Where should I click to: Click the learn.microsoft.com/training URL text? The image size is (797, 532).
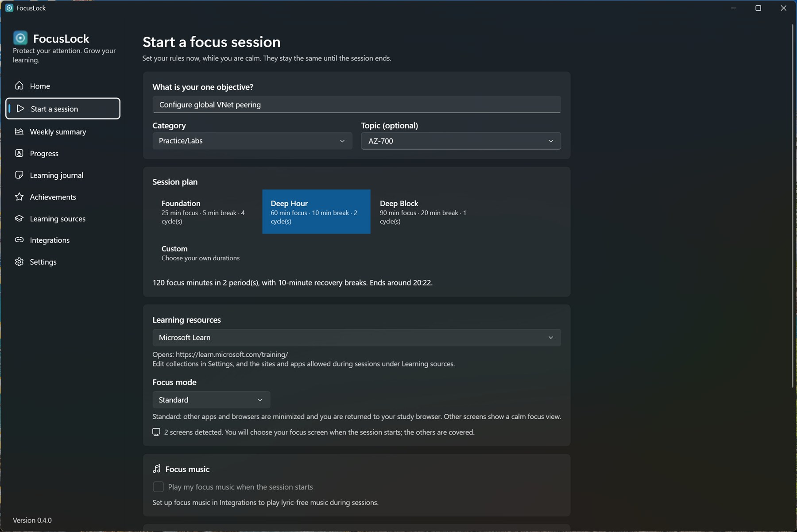[x=232, y=355]
